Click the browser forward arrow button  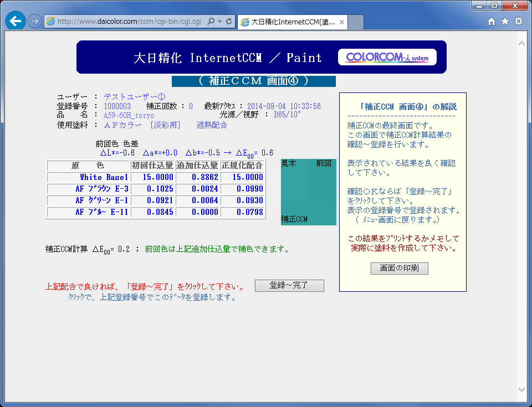tap(34, 22)
